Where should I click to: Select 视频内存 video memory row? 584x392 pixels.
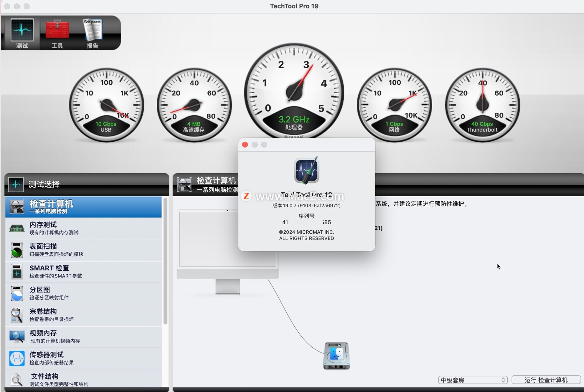(83, 337)
